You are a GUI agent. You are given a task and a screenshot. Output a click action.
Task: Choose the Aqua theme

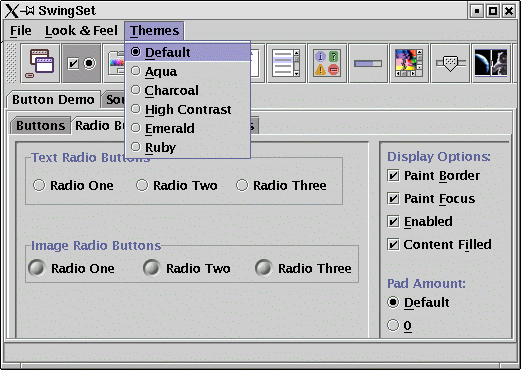(x=188, y=71)
